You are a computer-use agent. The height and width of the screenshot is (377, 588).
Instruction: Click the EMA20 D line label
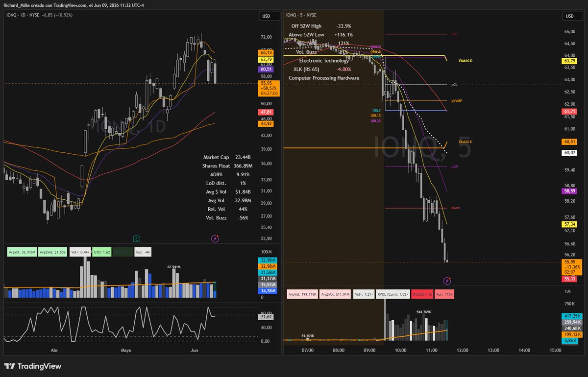[465, 142]
